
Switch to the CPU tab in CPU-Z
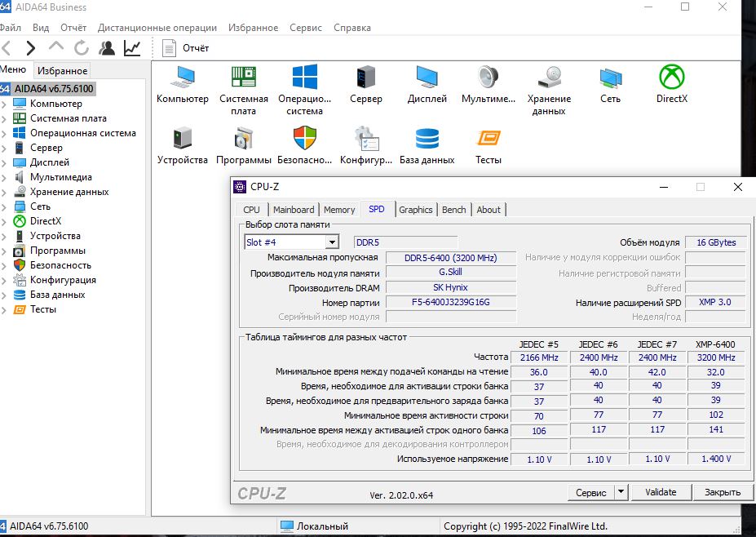(251, 210)
